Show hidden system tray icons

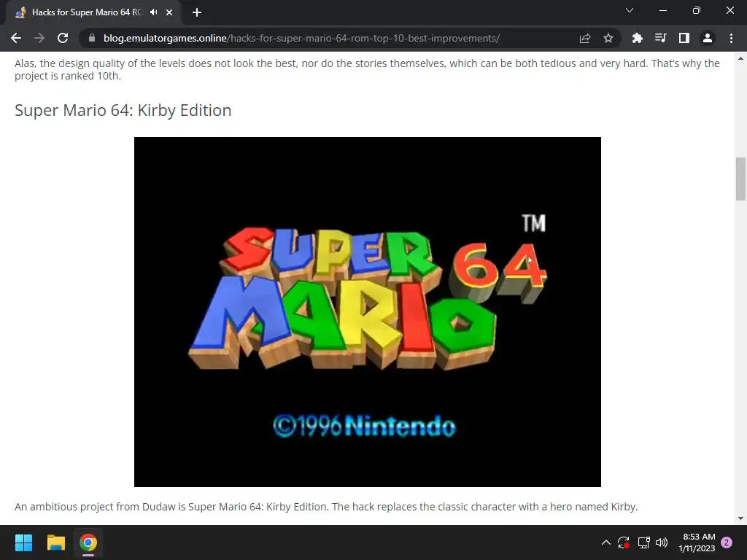pyautogui.click(x=606, y=542)
